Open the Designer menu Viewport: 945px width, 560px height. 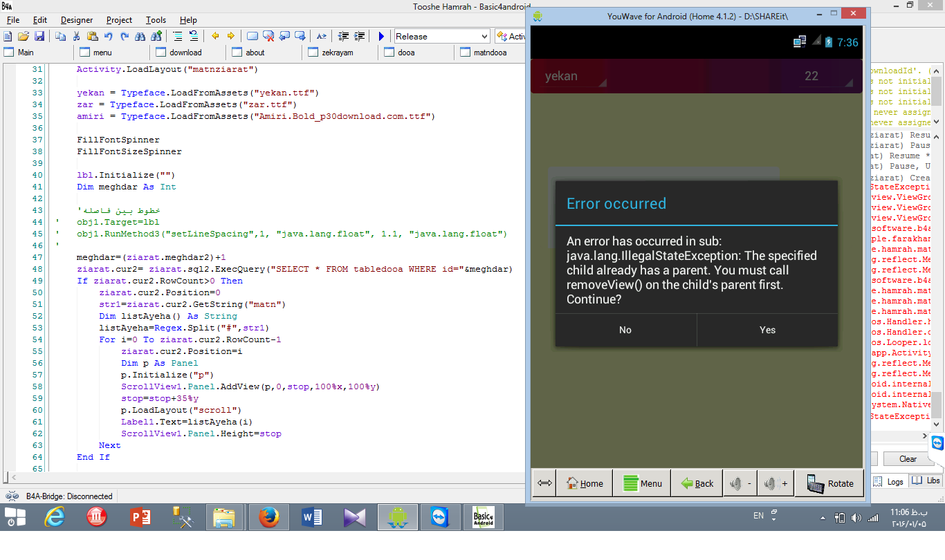pyautogui.click(x=77, y=20)
